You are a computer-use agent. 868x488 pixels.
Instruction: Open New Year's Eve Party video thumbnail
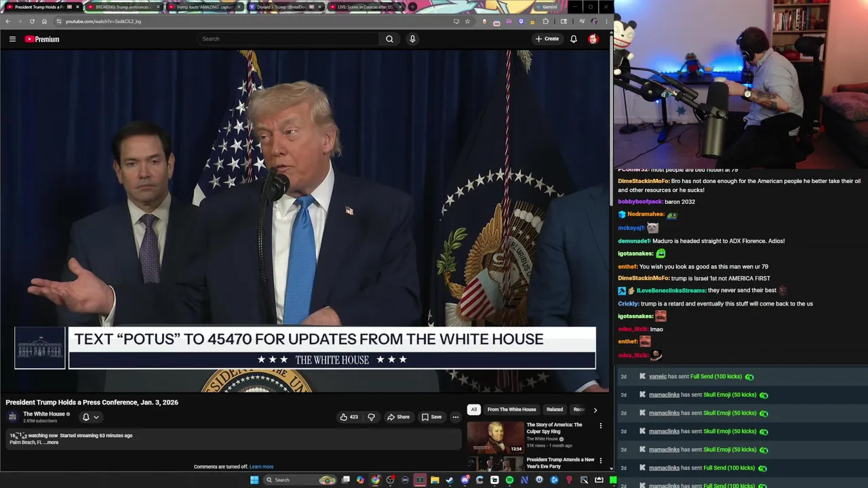(x=495, y=464)
